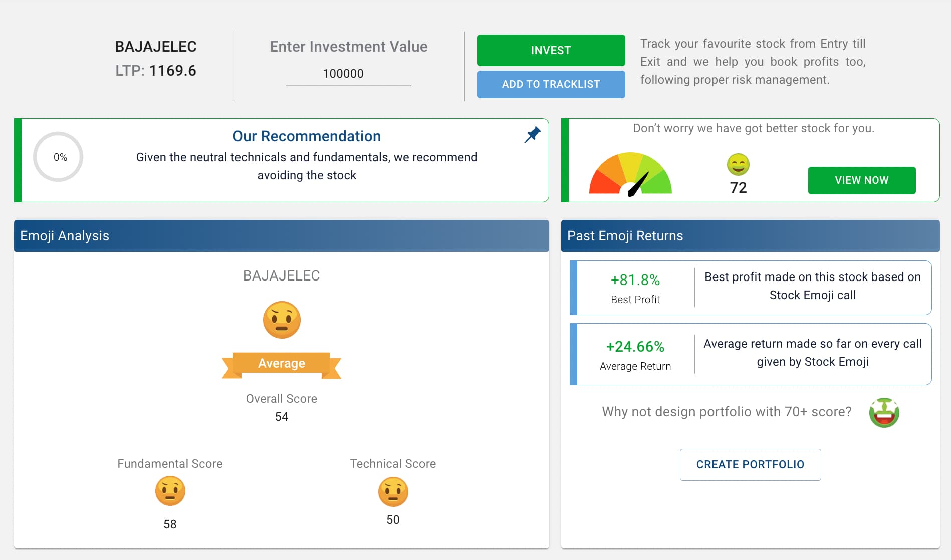Click 'Why not design portfolio with 70+ score?'
The width and height of the screenshot is (951, 560).
[x=727, y=412]
